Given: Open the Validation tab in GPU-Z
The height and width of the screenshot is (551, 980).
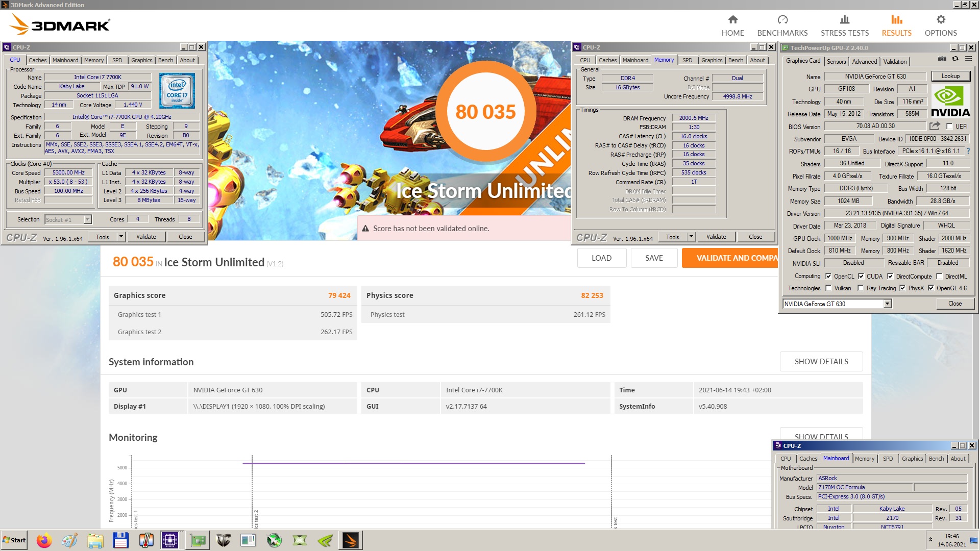Looking at the screenshot, I should click(895, 61).
